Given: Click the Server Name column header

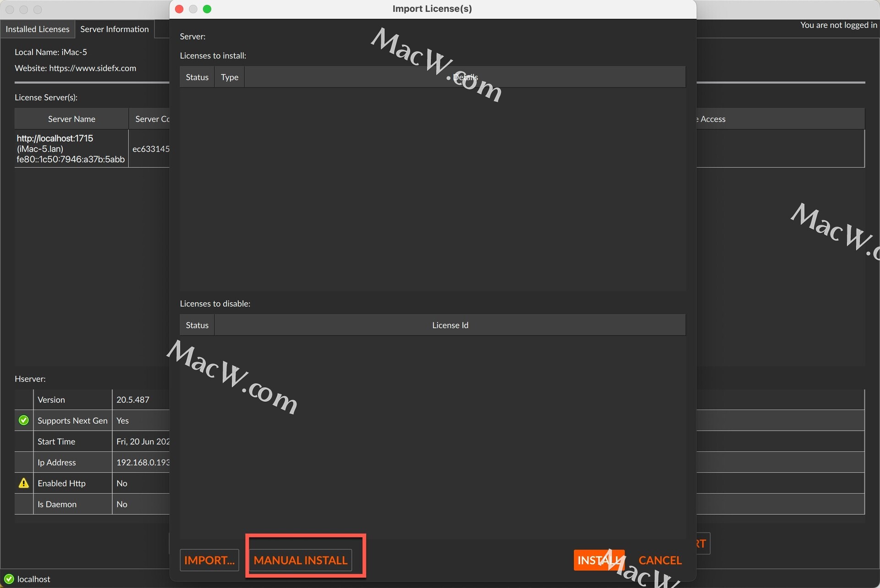Looking at the screenshot, I should pos(71,119).
